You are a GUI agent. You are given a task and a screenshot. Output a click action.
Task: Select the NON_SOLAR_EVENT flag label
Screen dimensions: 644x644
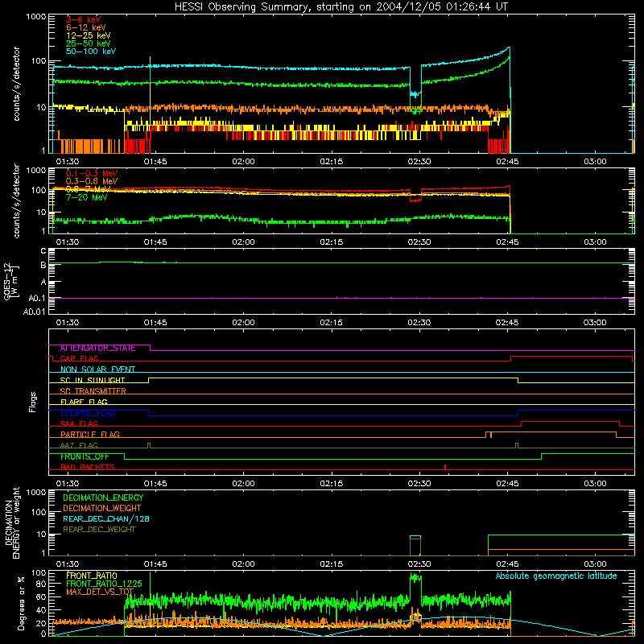(x=97, y=369)
